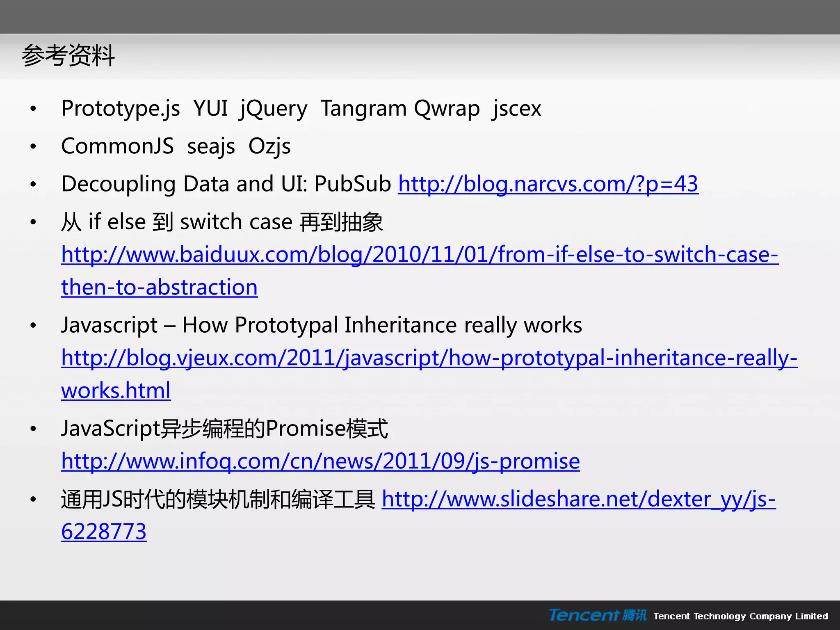Screen dimensions: 840x630
Task: Click the 参考资料 slide title
Action: [x=68, y=56]
